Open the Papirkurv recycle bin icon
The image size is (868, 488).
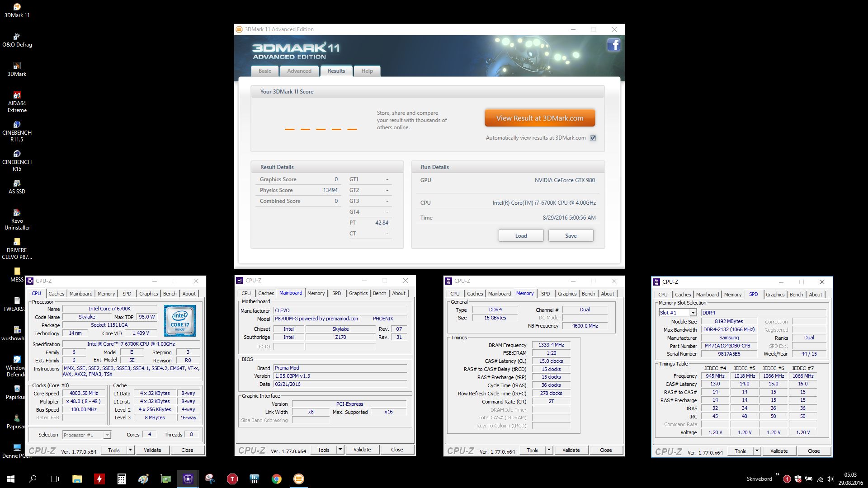click(17, 392)
